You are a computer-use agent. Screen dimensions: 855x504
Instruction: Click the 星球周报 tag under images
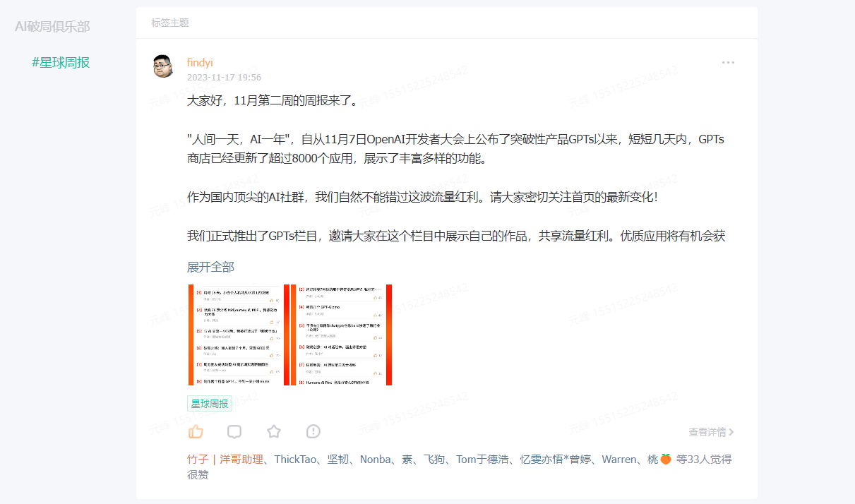[x=210, y=404]
